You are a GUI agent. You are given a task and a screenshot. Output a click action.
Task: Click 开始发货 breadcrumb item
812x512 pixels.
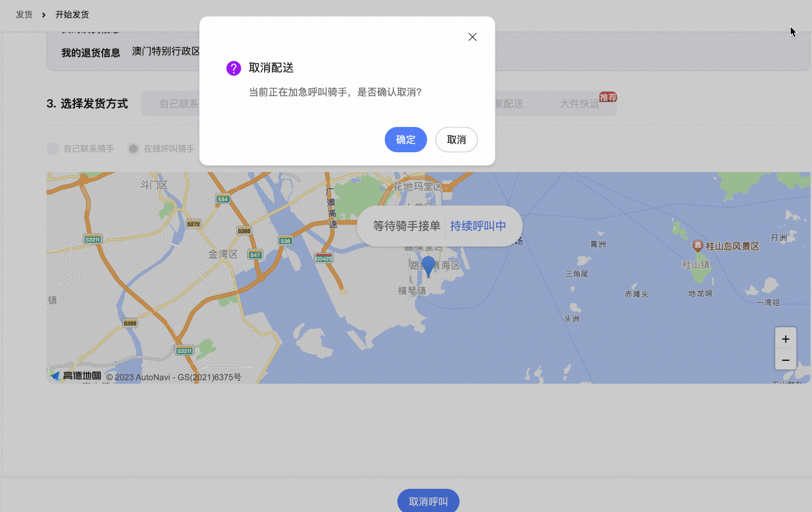tap(72, 14)
